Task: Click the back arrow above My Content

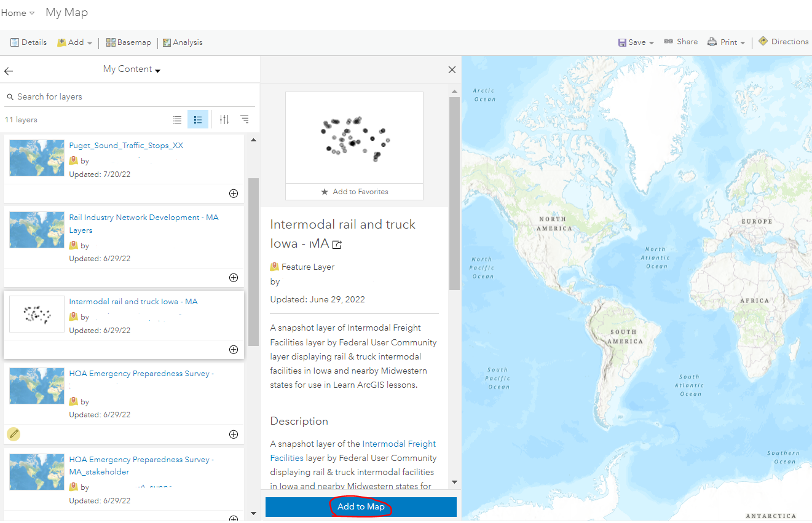Action: click(9, 71)
